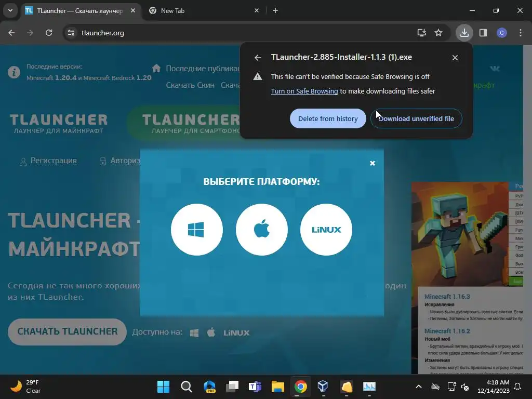Open File Explorer from taskbar
This screenshot has height=399, width=532.
[x=277, y=387]
